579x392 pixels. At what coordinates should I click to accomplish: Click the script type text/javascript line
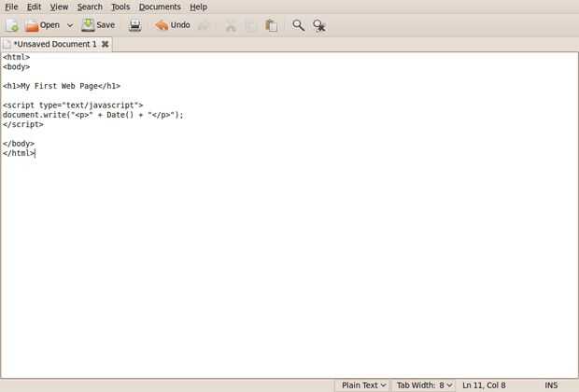point(73,105)
